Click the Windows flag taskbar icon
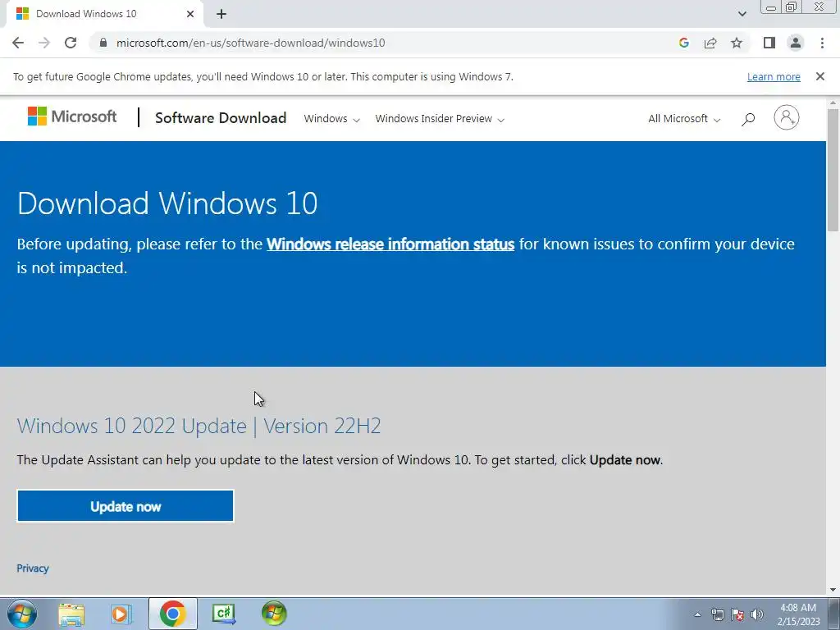Screen dimensions: 840x630 click(274, 614)
